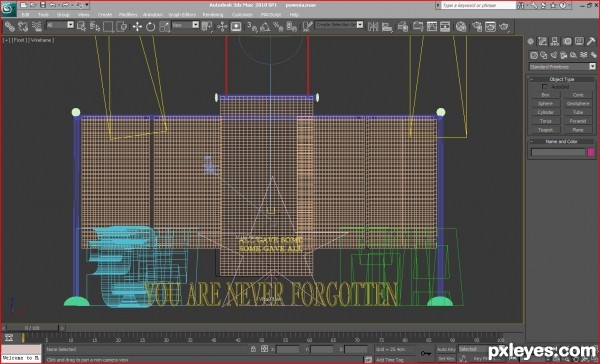600x364 pixels.
Task: Toggle Window/Crossing selection mode
Action: pyautogui.click(x=122, y=26)
